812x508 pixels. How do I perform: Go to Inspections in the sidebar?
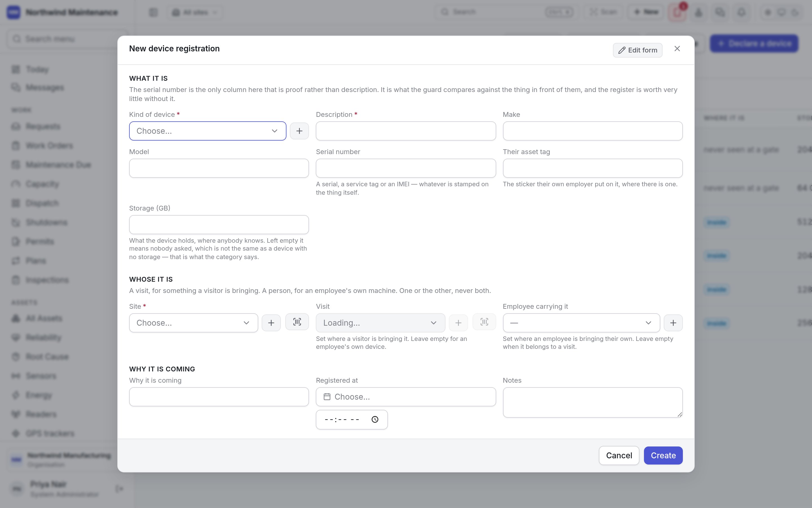tap(47, 280)
